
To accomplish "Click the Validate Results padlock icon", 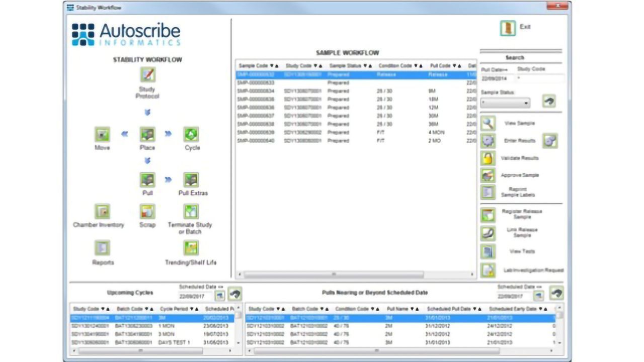I will [488, 158].
